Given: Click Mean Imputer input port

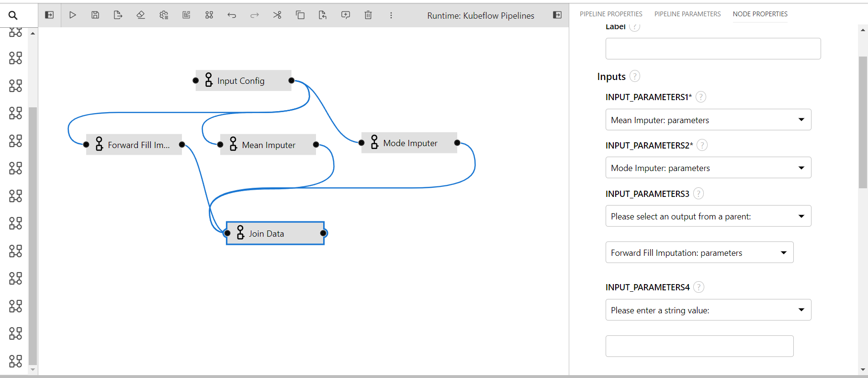Looking at the screenshot, I should [x=220, y=145].
